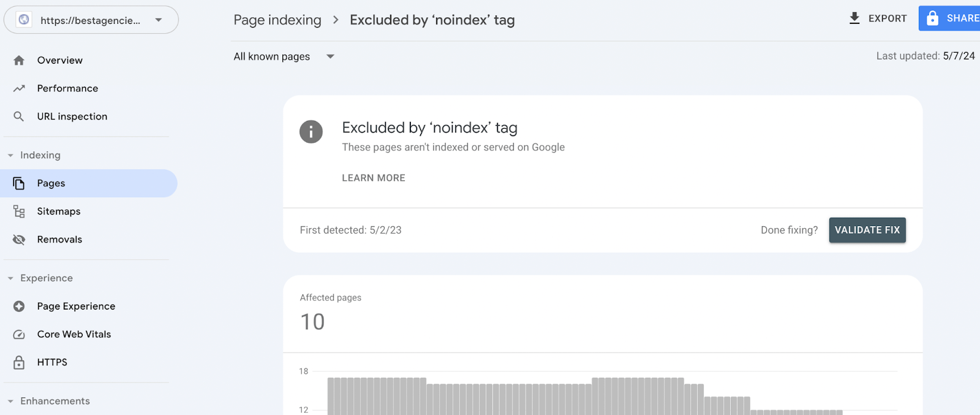This screenshot has width=980, height=415.
Task: Click the URL inspection magnifier icon
Action: click(19, 116)
